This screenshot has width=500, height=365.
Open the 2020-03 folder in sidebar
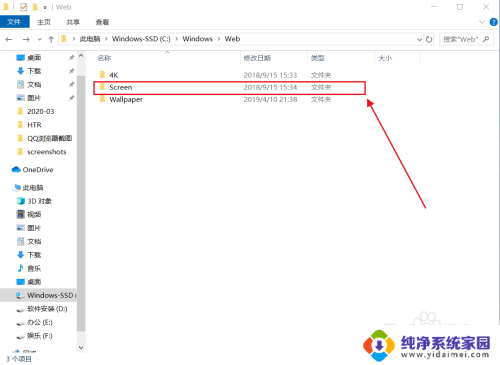click(40, 111)
